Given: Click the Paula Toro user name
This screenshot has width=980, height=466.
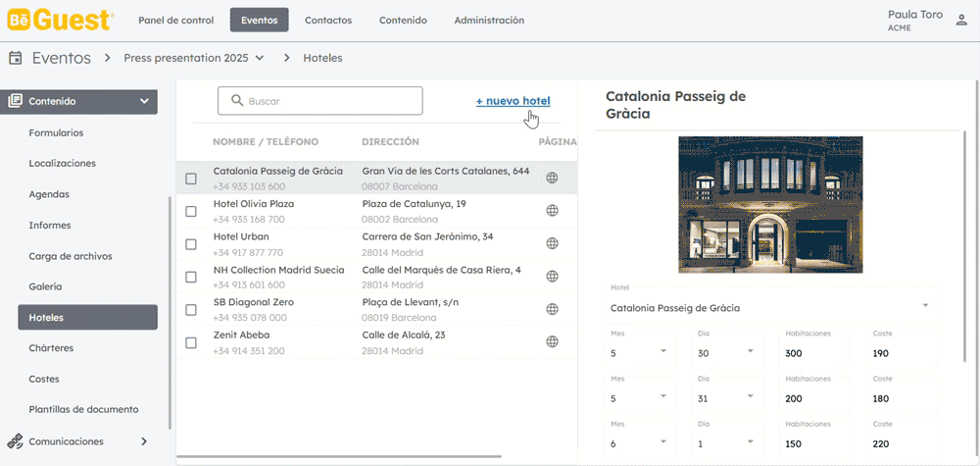Looking at the screenshot, I should coord(915,15).
